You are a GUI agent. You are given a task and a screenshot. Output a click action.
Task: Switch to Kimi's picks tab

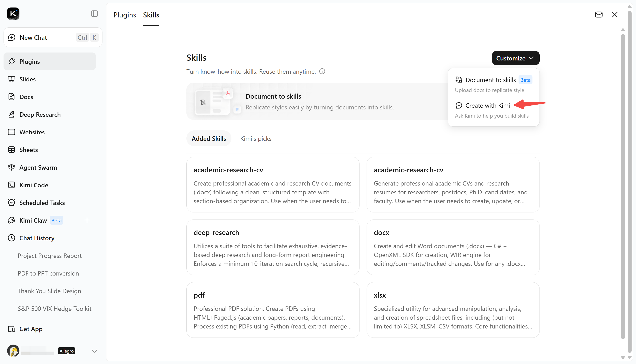click(x=256, y=139)
